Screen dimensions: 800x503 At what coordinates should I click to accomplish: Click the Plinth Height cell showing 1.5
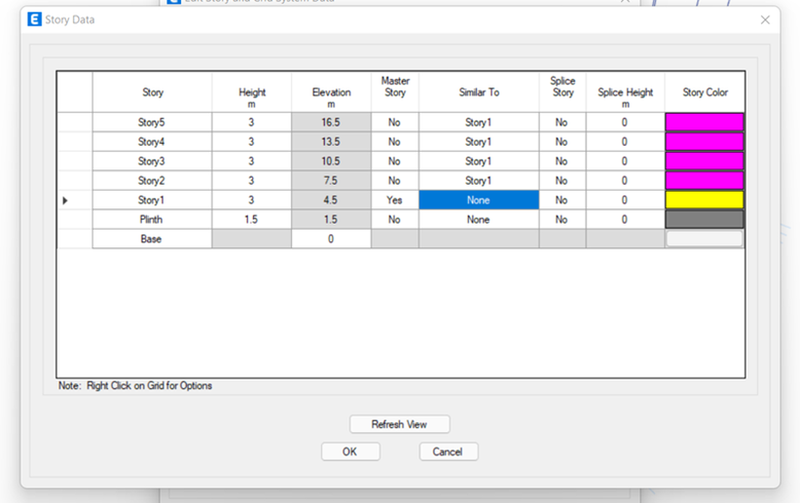(252, 219)
